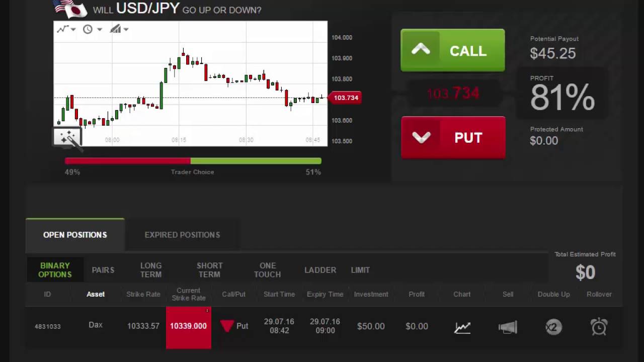Select the Pairs sub-tab

[x=103, y=270]
